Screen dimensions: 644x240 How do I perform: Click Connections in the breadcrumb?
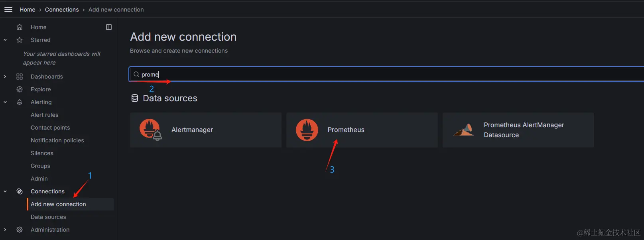click(x=62, y=10)
